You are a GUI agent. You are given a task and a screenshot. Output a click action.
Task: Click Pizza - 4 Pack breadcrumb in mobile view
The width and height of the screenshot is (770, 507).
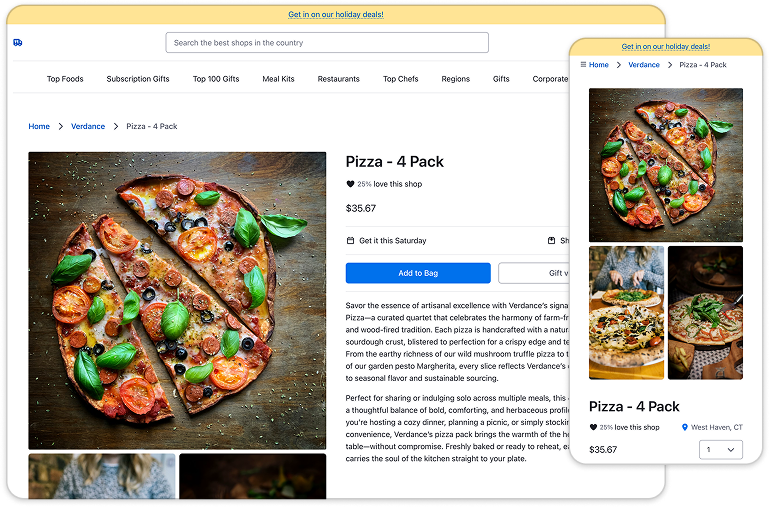pos(703,65)
